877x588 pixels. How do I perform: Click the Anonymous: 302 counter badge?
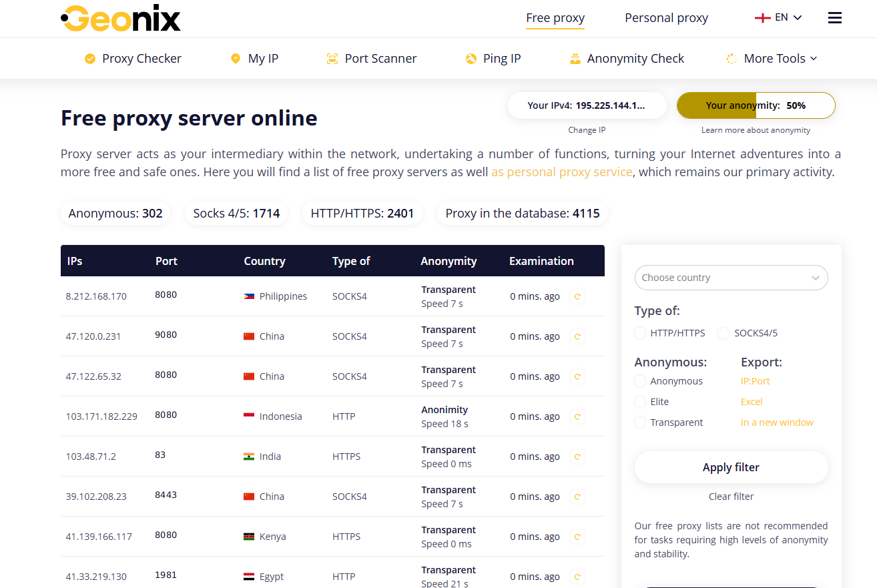point(115,214)
